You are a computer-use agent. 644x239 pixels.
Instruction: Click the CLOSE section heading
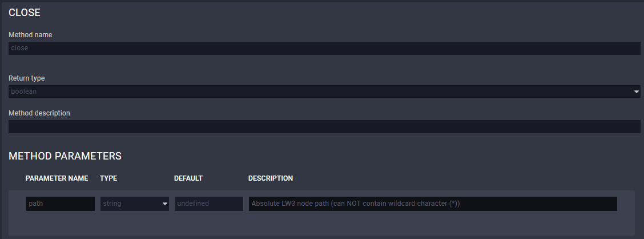coord(25,13)
